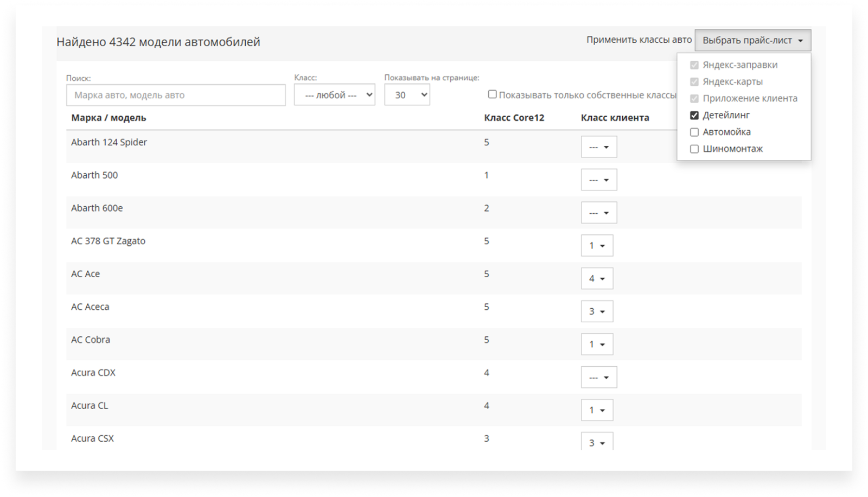Open client class dropdown for Acura CL

pos(597,410)
